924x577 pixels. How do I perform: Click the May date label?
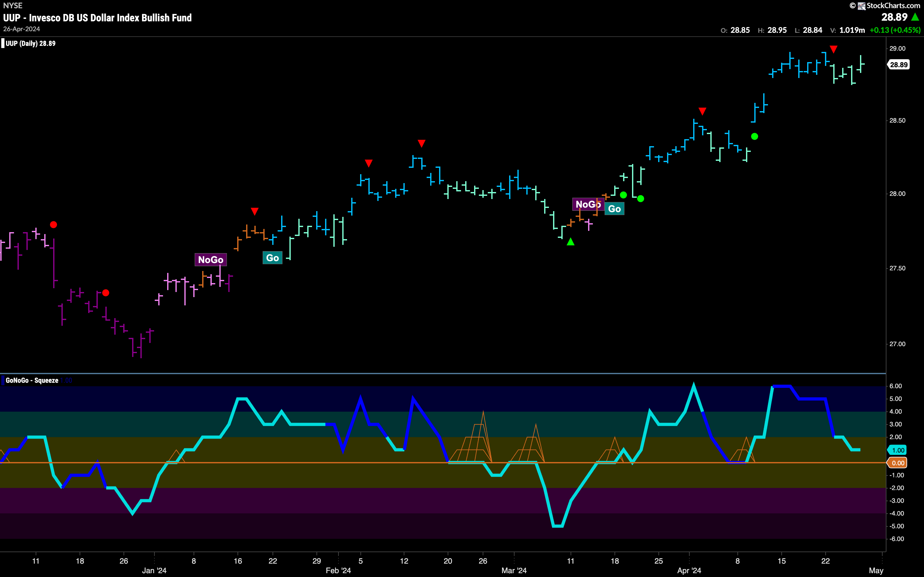pyautogui.click(x=876, y=571)
